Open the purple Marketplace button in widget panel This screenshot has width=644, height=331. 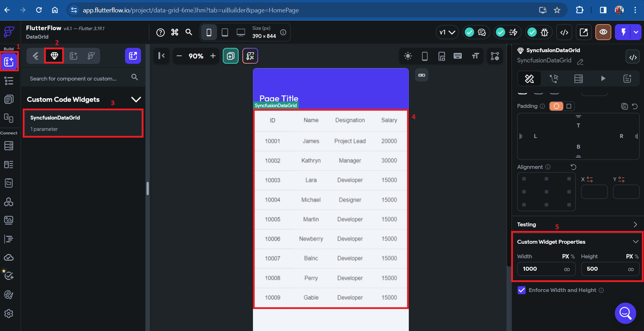[133, 56]
